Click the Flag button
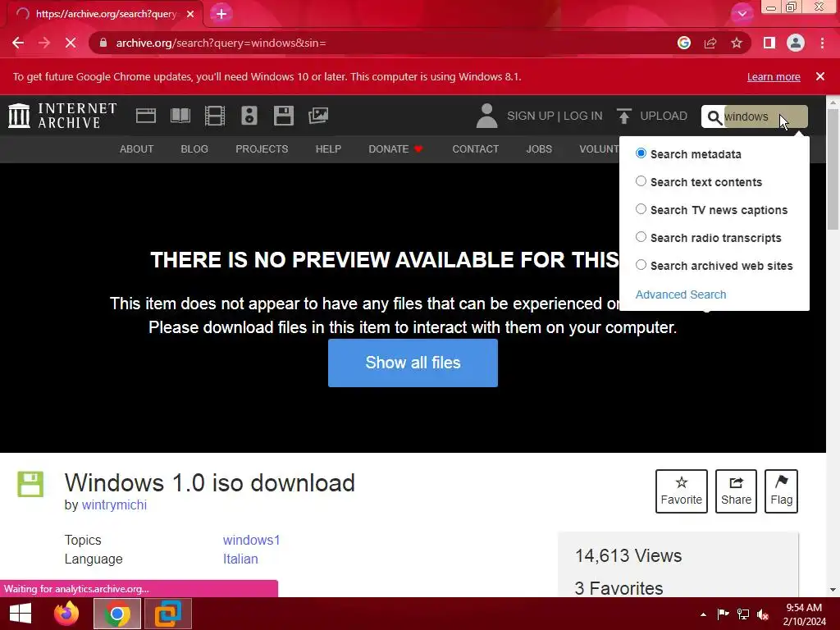The width and height of the screenshot is (840, 630). coord(781,491)
